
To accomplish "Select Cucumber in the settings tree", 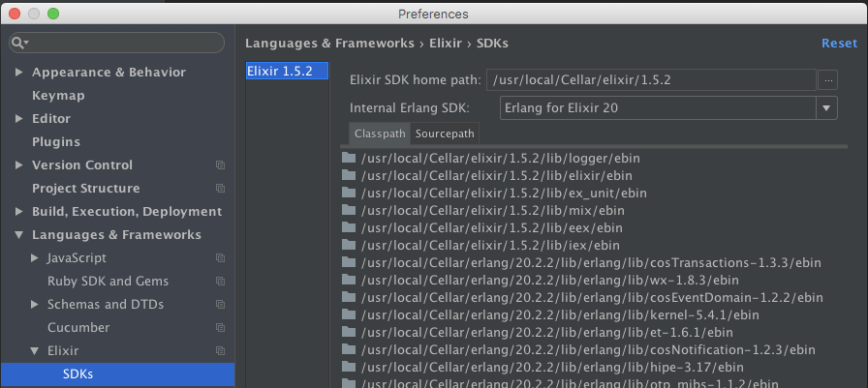I will pyautogui.click(x=78, y=328).
